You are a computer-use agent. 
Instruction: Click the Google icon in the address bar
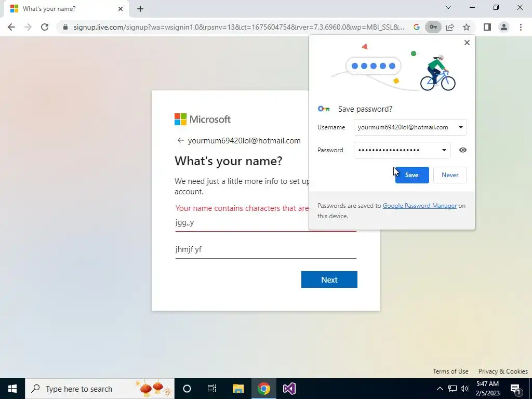point(416,27)
